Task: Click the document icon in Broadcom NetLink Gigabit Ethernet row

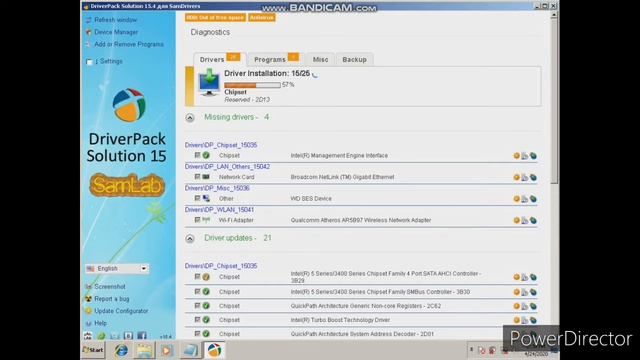Action: (x=524, y=178)
